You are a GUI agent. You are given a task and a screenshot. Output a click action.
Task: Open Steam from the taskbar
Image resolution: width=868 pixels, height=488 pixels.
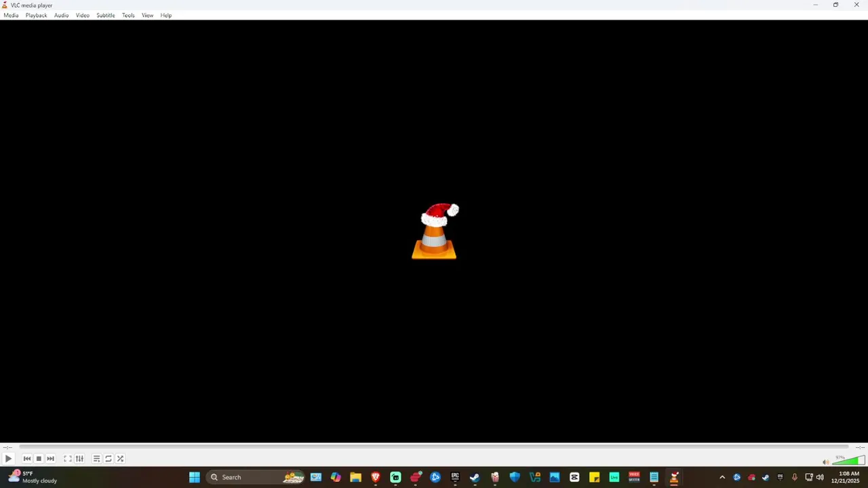pos(475,477)
